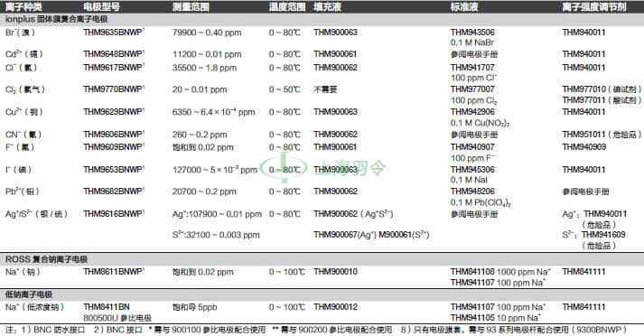Select electrode model THM9616BNWP
Screen dimensions: 644x336
coord(114,213)
